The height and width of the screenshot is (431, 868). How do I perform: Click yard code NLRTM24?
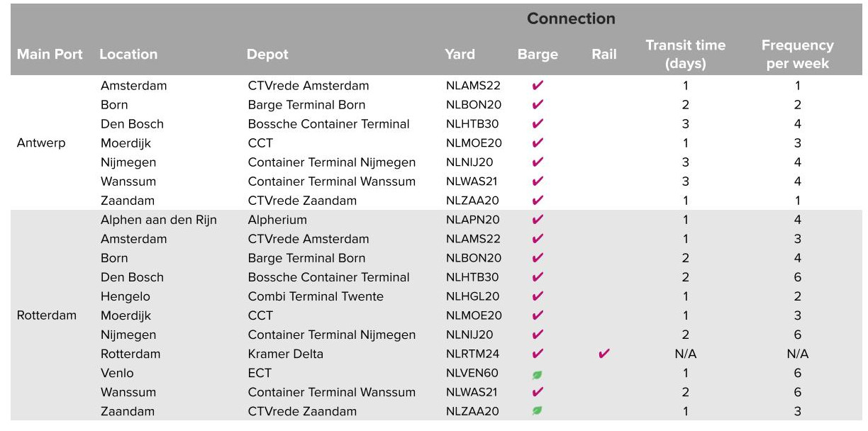(473, 354)
